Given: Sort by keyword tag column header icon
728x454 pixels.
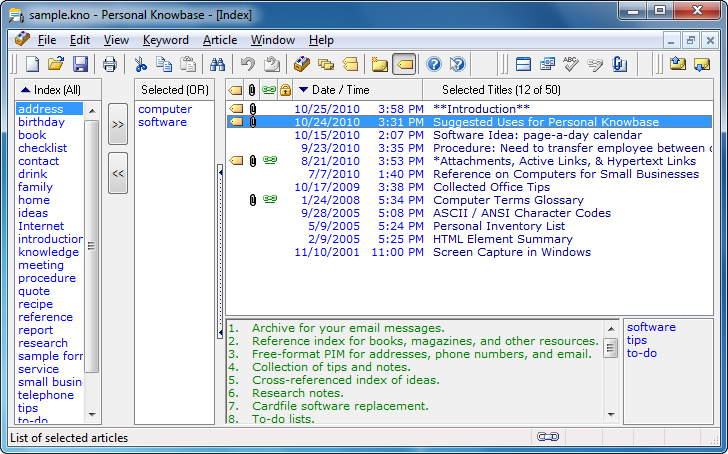Looking at the screenshot, I should click(x=236, y=90).
